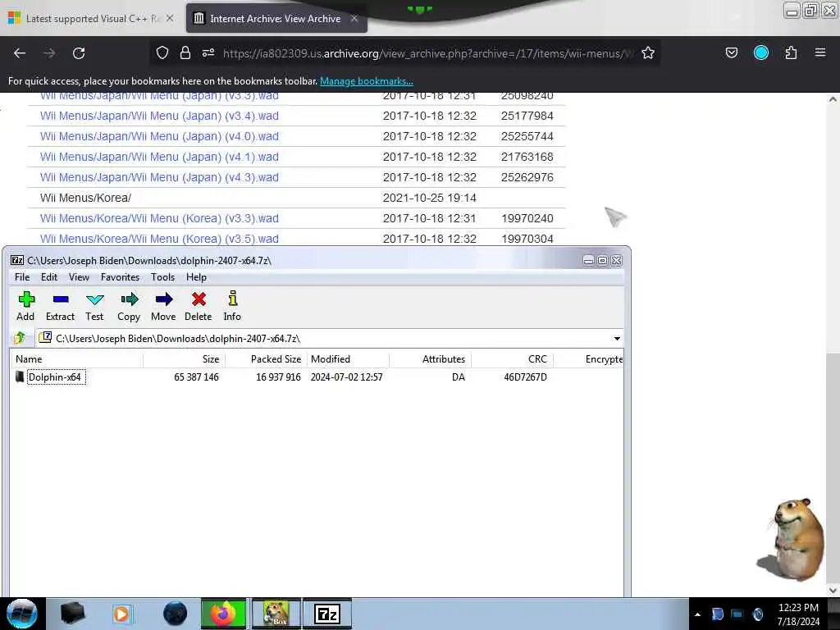Image resolution: width=840 pixels, height=630 pixels.
Task: Download Wii Menu (Japan) (v4.0).wad
Action: (159, 136)
